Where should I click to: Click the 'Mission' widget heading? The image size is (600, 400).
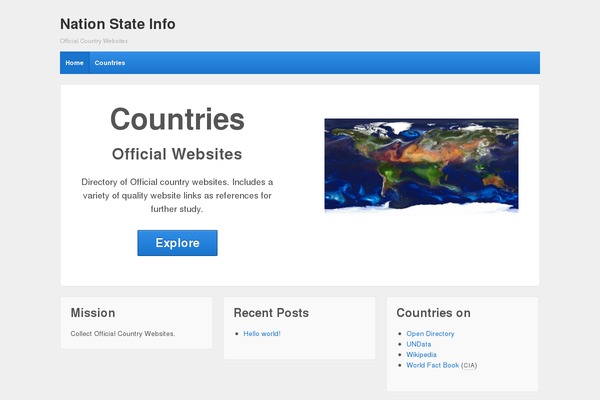click(93, 313)
